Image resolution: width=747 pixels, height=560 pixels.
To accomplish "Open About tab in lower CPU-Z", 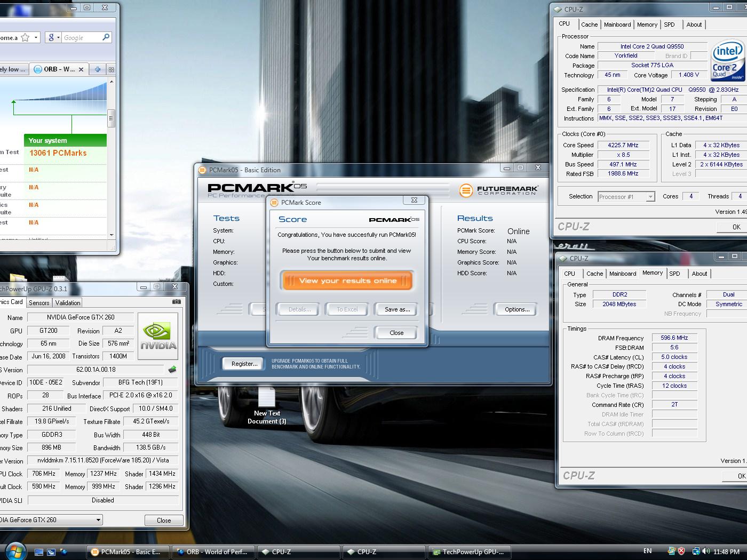I will coord(699,274).
